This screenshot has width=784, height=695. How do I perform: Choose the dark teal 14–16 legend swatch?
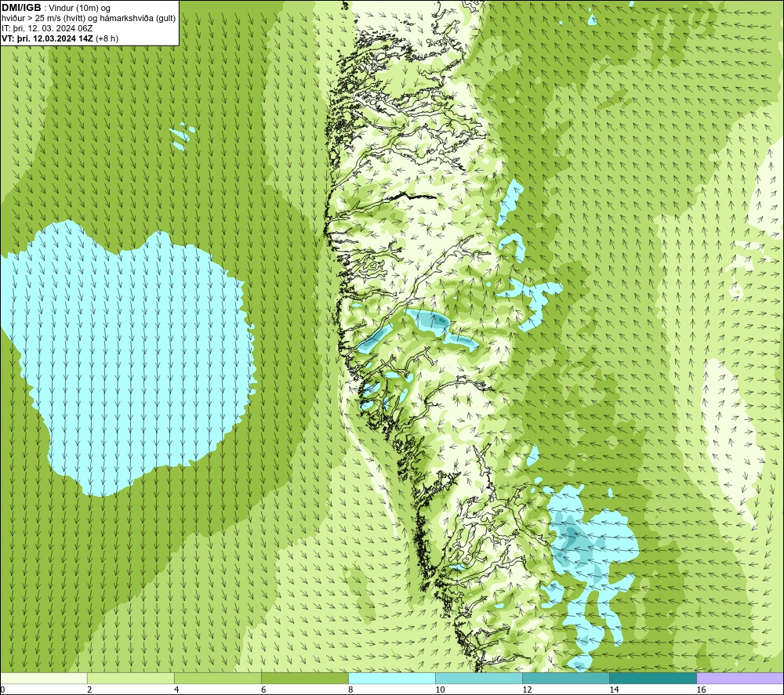pyautogui.click(x=652, y=678)
